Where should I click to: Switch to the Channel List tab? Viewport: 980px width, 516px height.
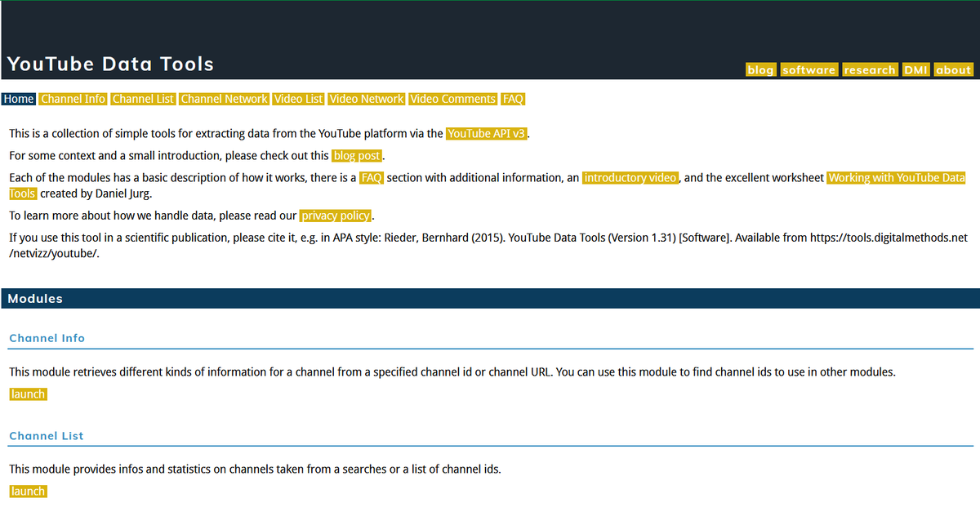click(x=143, y=99)
